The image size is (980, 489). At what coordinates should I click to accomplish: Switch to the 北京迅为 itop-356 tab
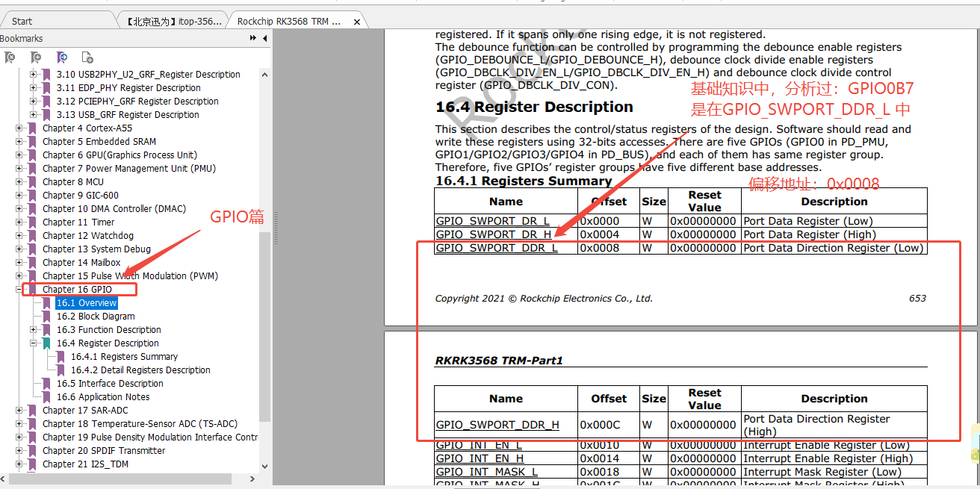coord(173,22)
